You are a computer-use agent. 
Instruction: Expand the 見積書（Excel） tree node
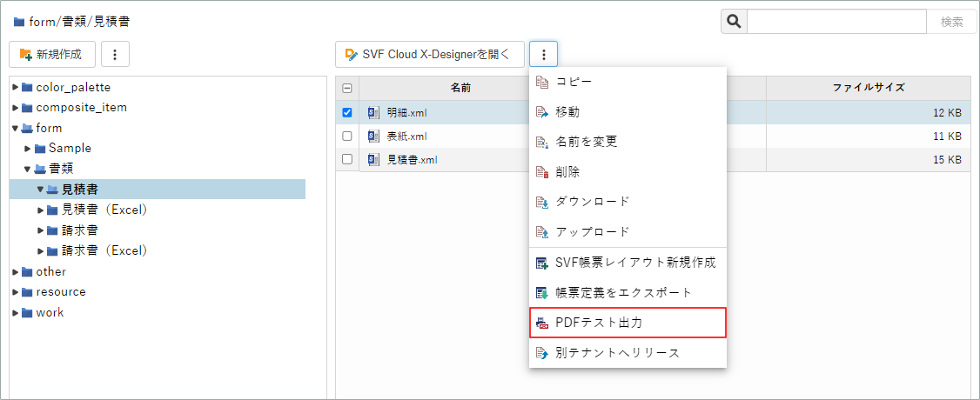point(41,210)
